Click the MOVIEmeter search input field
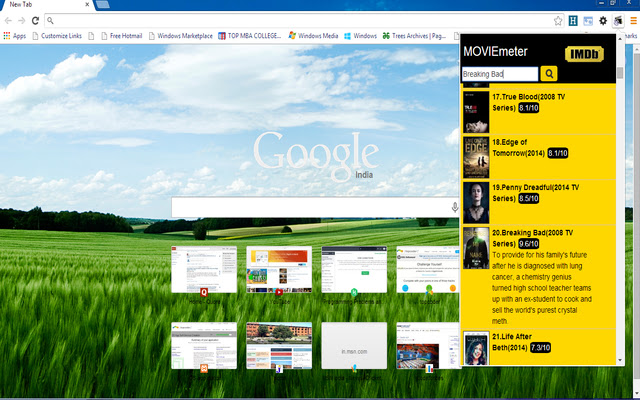This screenshot has width=640, height=400. pos(500,74)
